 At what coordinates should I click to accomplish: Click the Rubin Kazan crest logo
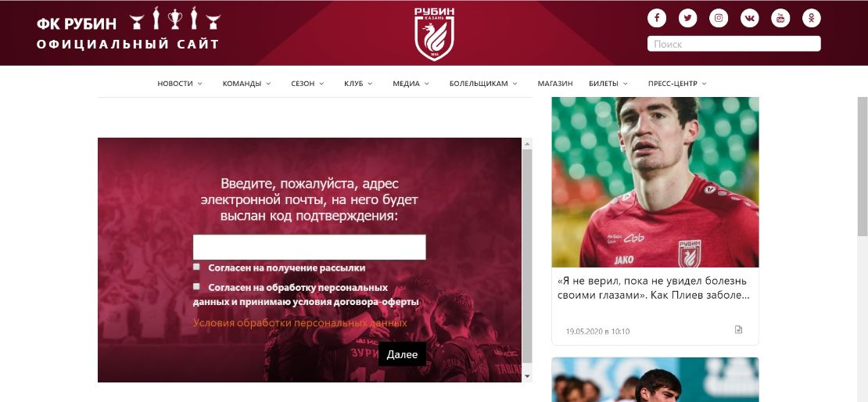(434, 34)
